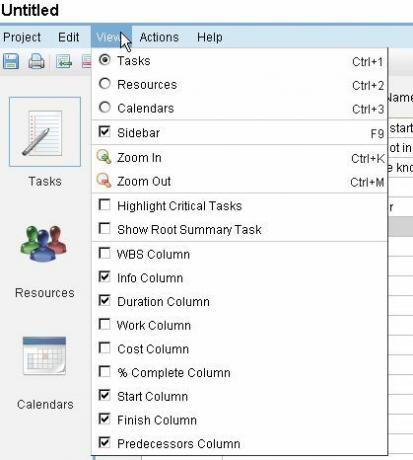This screenshot has width=413, height=460.
Task: Open Resources view from sidebar people icon
Action: (x=44, y=243)
